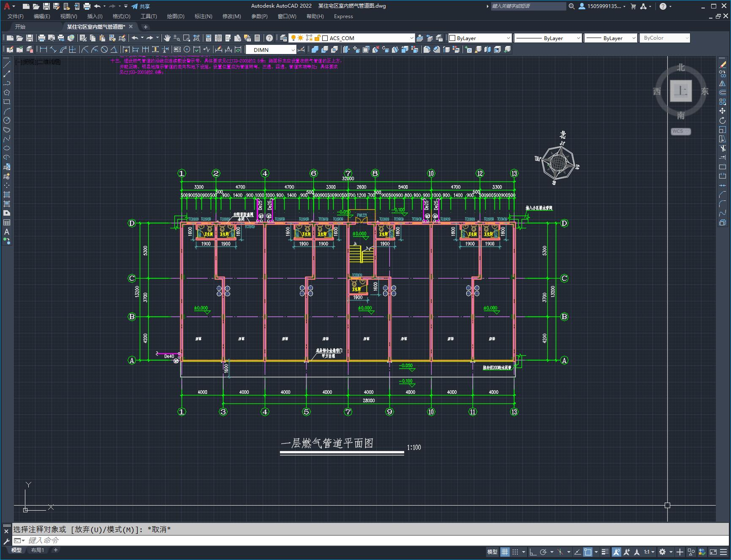Open the 修改(M) menu
This screenshot has width=731, height=560.
pyautogui.click(x=231, y=16)
